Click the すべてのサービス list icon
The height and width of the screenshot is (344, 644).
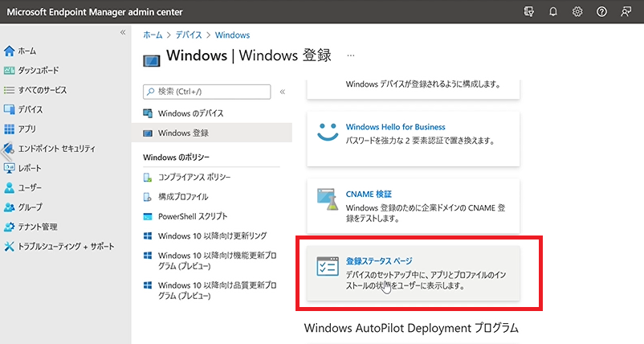[x=9, y=90]
